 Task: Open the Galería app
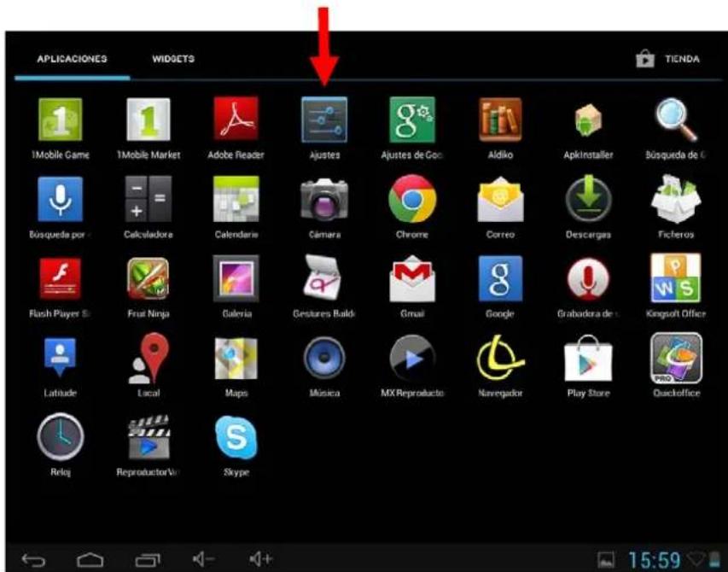pyautogui.click(x=236, y=278)
